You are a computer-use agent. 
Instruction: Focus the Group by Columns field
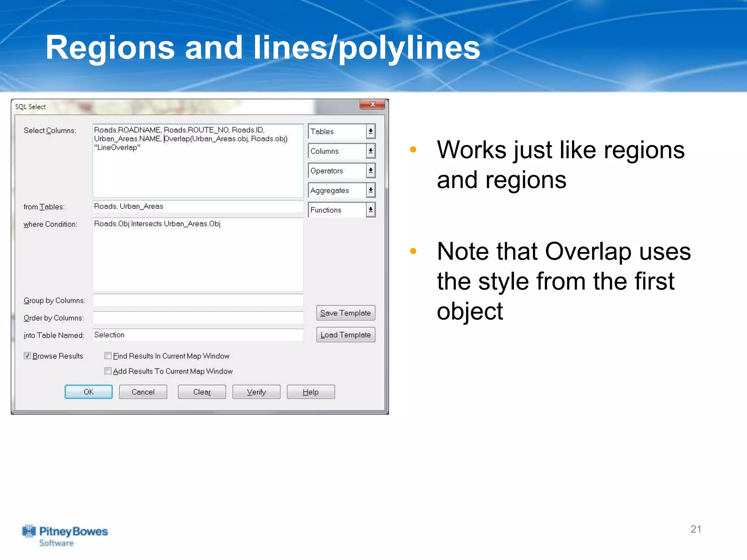pos(198,300)
